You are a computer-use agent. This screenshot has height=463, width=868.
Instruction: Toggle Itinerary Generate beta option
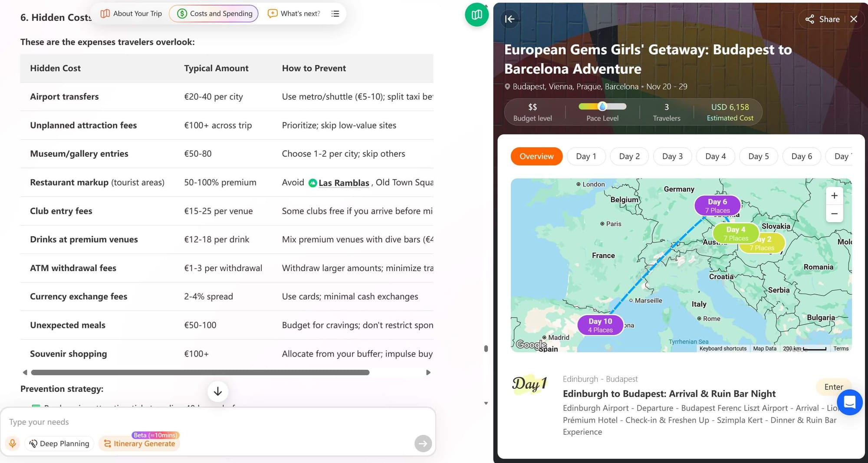coord(139,443)
